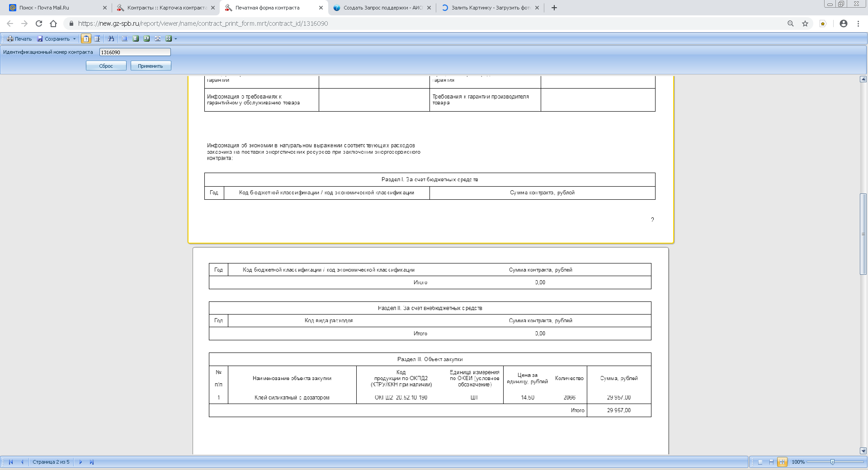Screen dimensions: 868x470
Task: Click the Итого 29 957,00 total cell
Action: pos(619,410)
